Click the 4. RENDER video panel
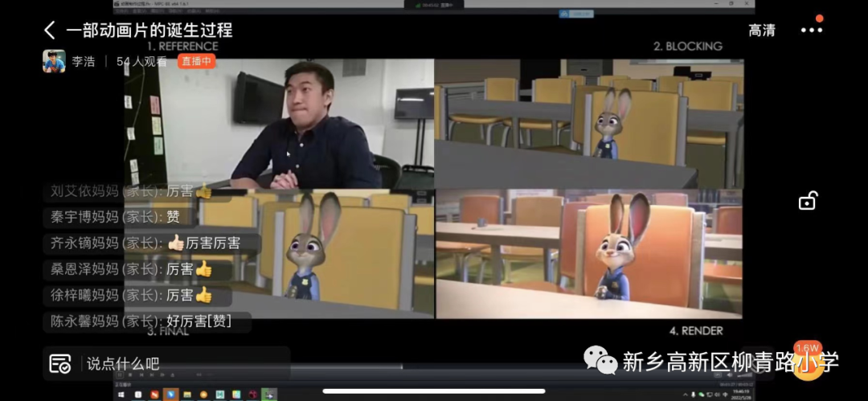 click(589, 254)
